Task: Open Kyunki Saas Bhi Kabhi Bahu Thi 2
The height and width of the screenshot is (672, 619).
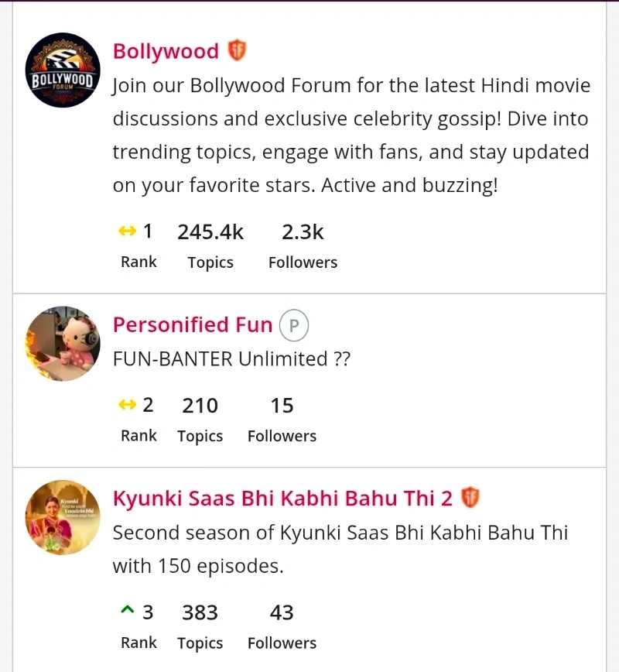Action: click(x=282, y=499)
